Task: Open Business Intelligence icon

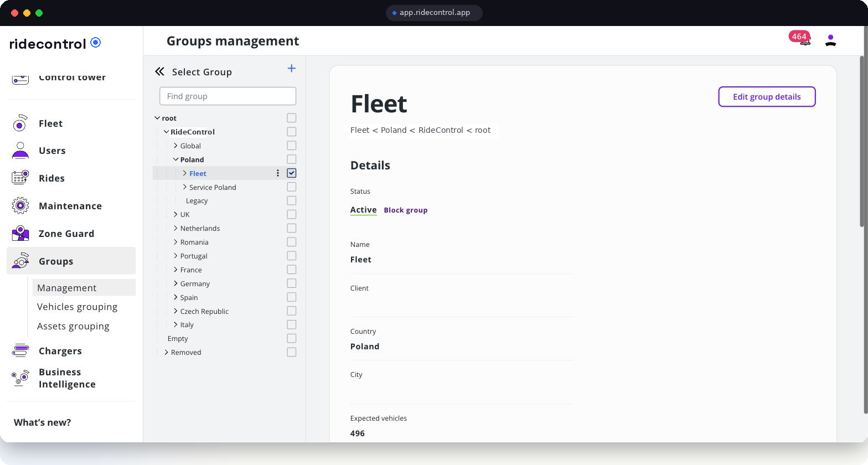Action: point(20,378)
